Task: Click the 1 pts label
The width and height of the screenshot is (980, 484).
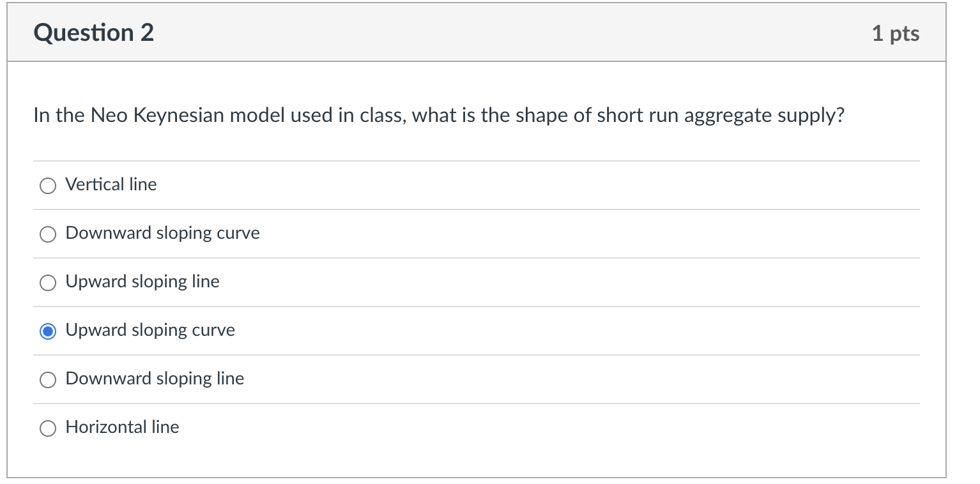Action: click(896, 33)
